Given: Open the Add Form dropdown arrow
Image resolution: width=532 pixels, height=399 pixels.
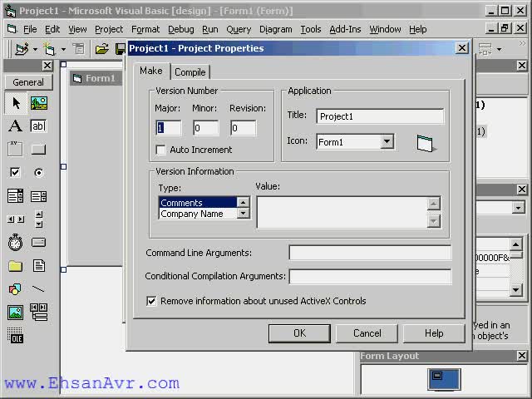Looking at the screenshot, I should pyautogui.click(x=63, y=50).
